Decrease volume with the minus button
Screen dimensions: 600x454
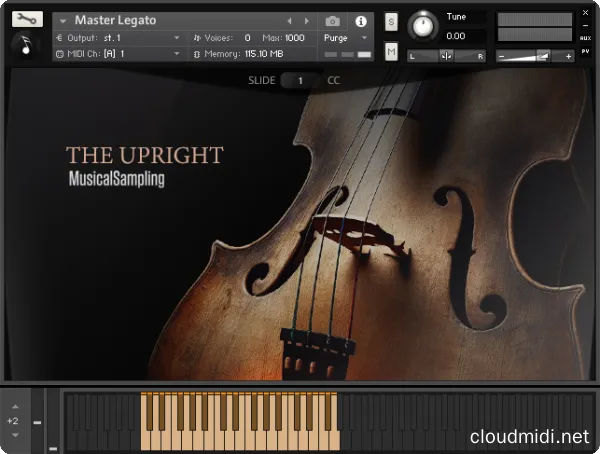[x=502, y=57]
